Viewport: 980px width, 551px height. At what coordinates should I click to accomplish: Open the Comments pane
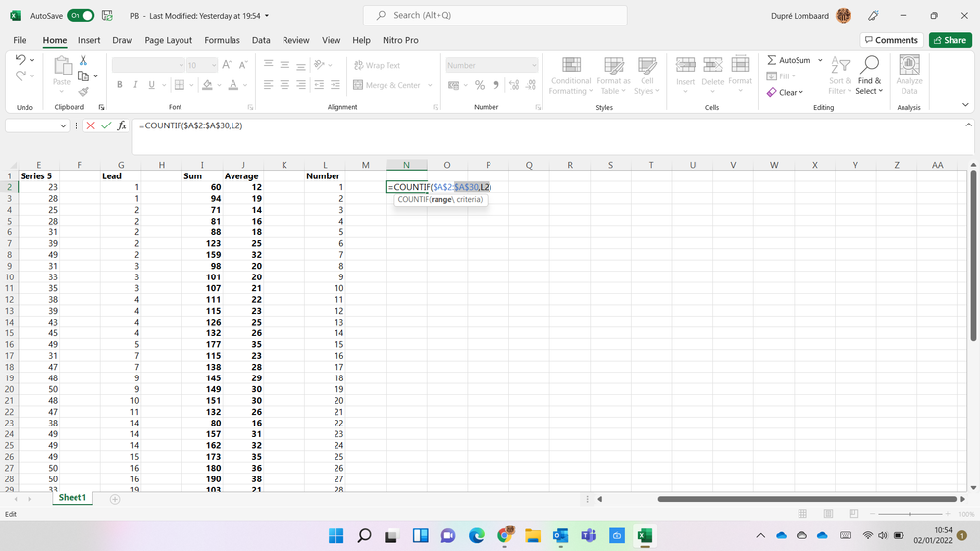[x=892, y=40]
